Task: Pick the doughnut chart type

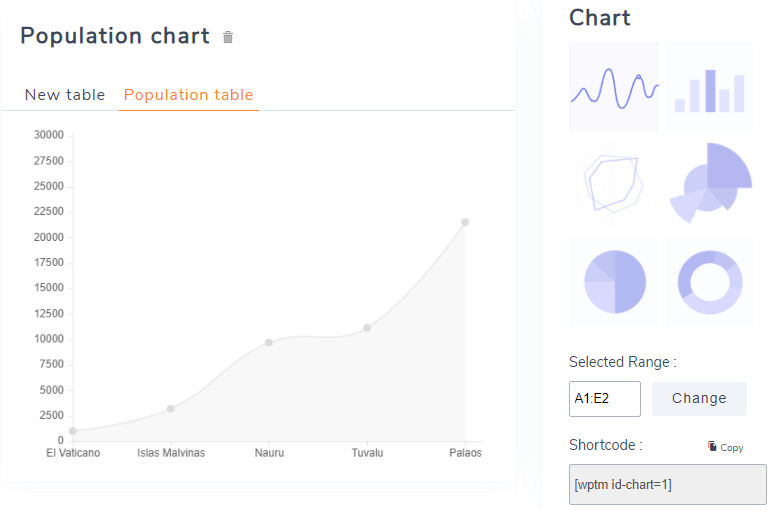Action: click(x=710, y=281)
